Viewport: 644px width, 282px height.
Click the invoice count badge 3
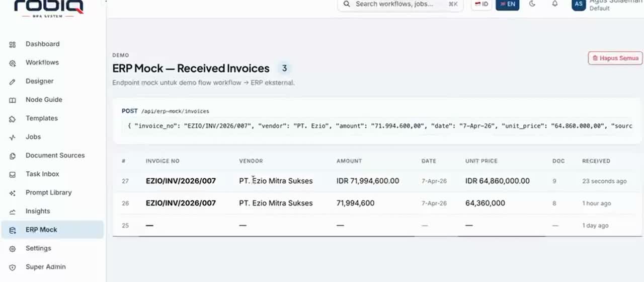(284, 68)
